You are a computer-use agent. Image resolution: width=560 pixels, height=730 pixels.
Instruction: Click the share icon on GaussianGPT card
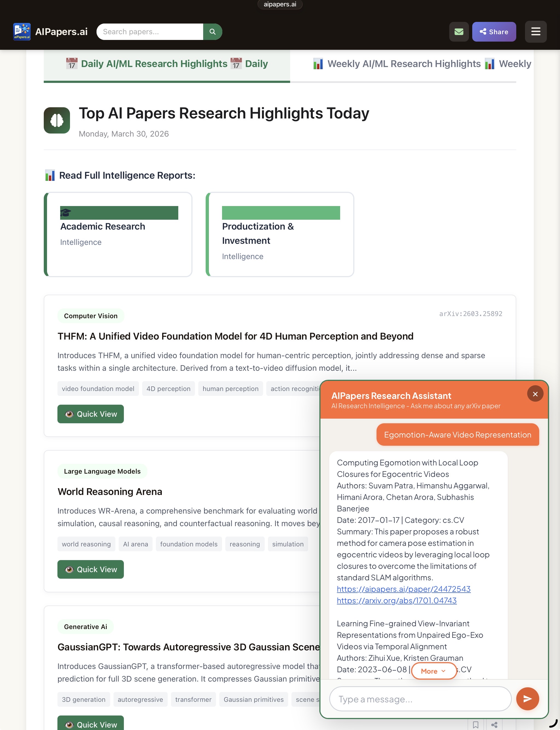(x=494, y=725)
